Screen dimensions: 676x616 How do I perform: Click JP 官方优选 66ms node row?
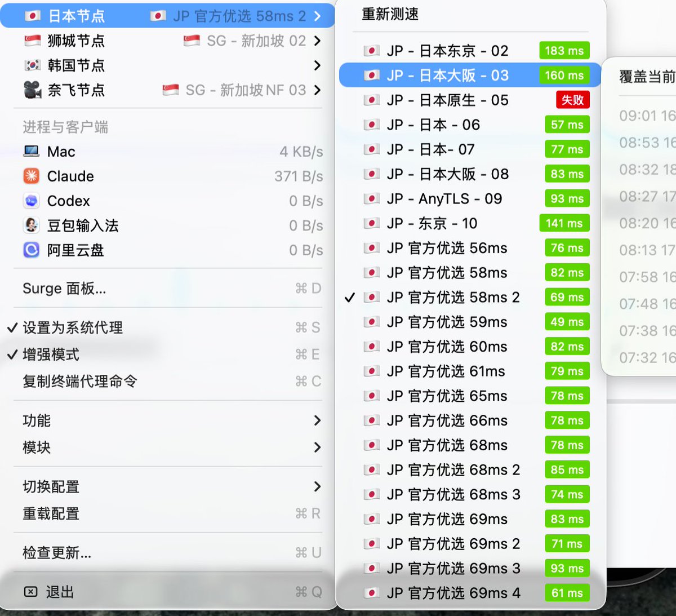pyautogui.click(x=470, y=420)
